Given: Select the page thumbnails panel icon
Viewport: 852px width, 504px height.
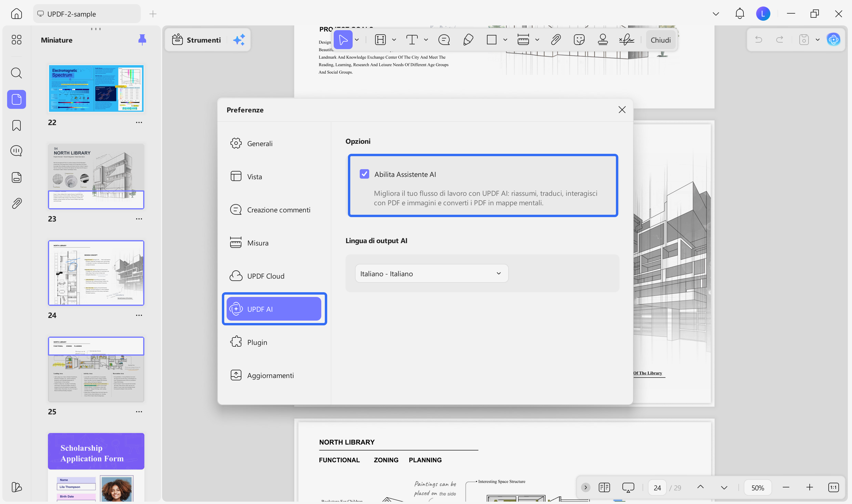Looking at the screenshot, I should [16, 99].
